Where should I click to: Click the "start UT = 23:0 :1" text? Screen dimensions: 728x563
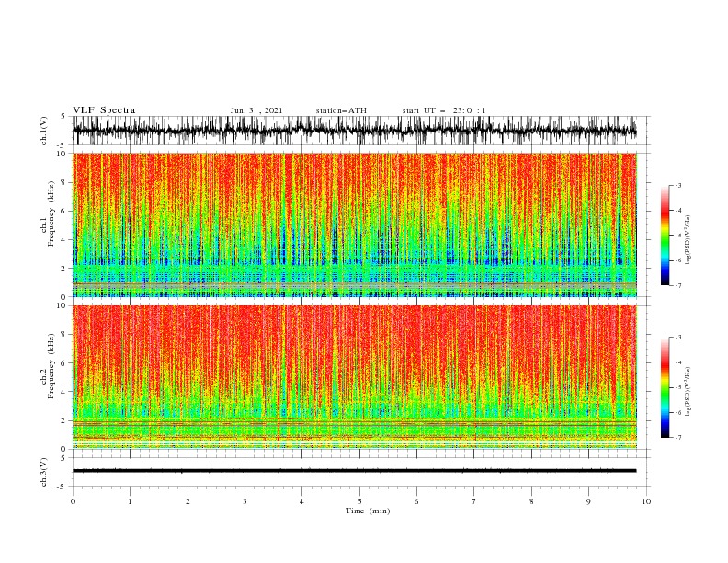444,110
